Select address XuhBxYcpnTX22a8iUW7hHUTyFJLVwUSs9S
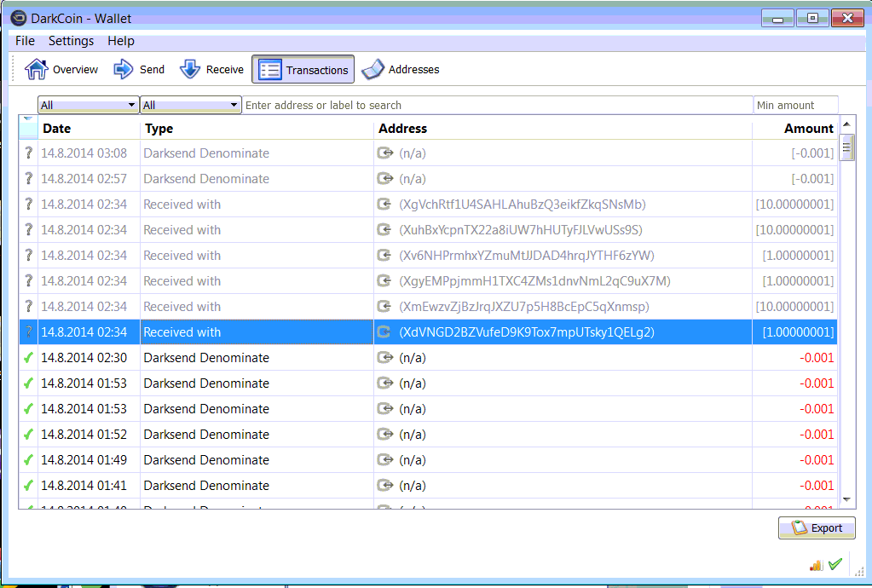872x588 pixels. pyautogui.click(x=521, y=230)
